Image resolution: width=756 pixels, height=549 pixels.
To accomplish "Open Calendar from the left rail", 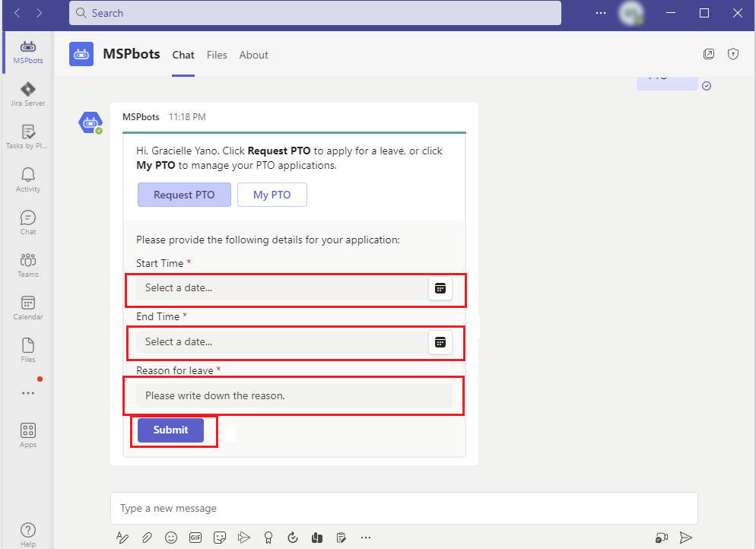I will [28, 307].
